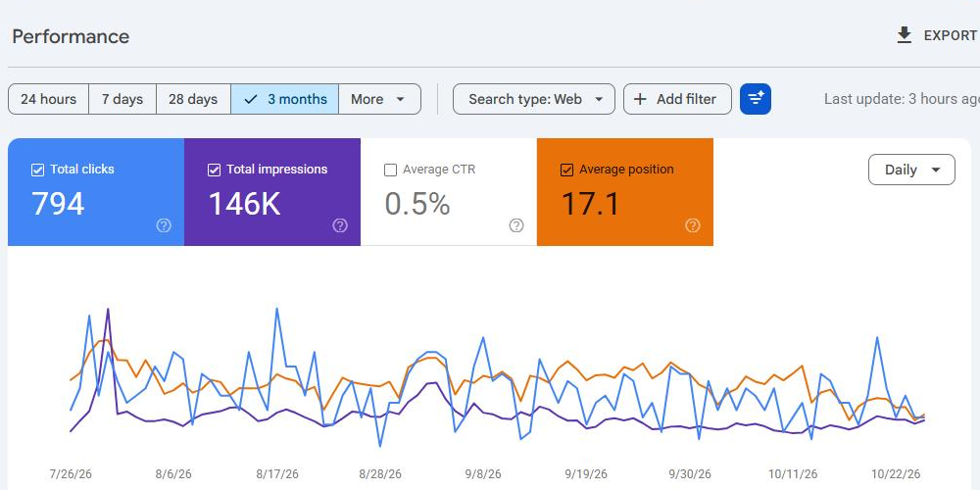Click the 17.1 average position value
This screenshot has height=490, width=980.
point(590,204)
